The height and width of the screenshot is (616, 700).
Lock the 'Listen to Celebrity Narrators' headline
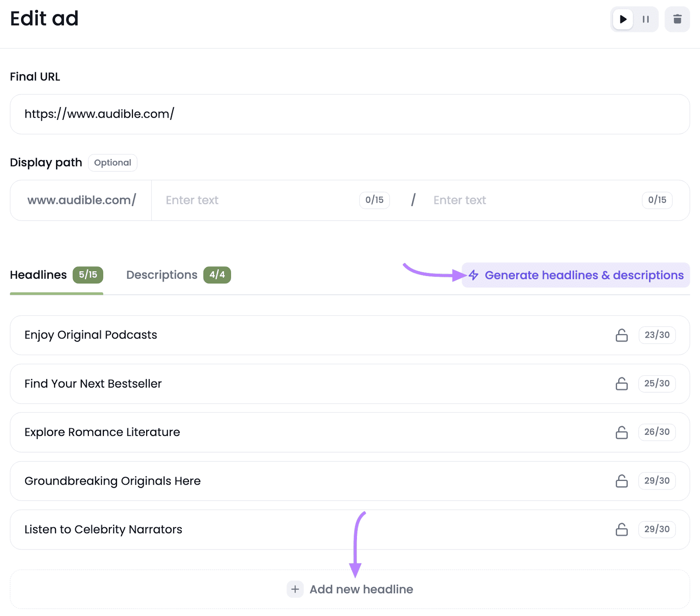tap(622, 529)
